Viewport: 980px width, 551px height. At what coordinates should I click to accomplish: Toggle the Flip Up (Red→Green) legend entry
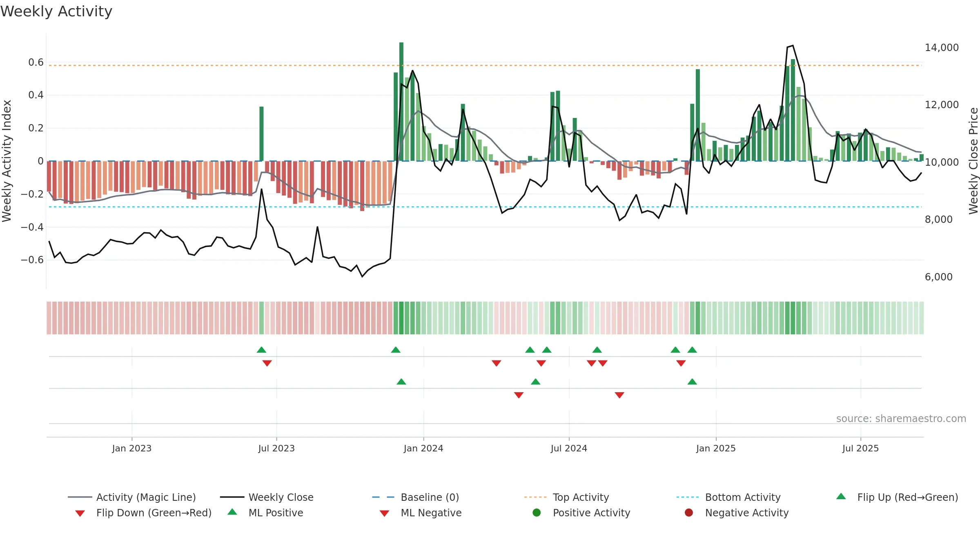click(x=897, y=497)
